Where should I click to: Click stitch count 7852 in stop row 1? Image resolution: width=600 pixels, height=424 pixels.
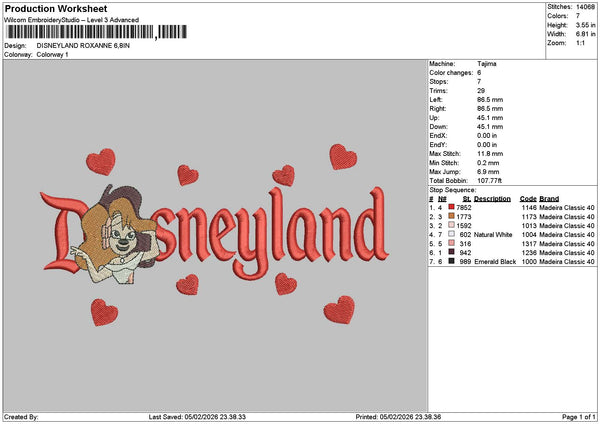click(x=464, y=207)
